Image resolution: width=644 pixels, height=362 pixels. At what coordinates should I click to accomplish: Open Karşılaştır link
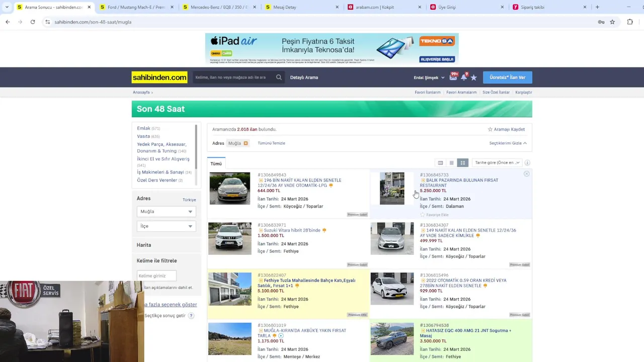click(524, 93)
